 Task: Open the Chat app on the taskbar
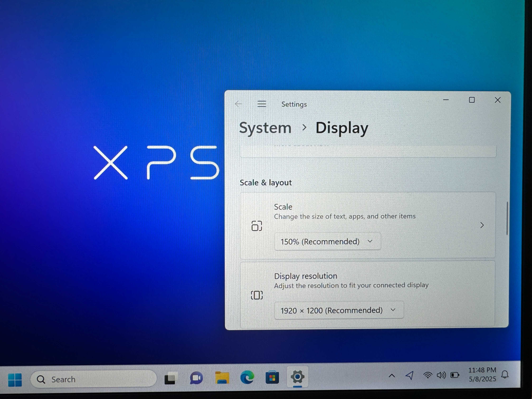tap(196, 378)
